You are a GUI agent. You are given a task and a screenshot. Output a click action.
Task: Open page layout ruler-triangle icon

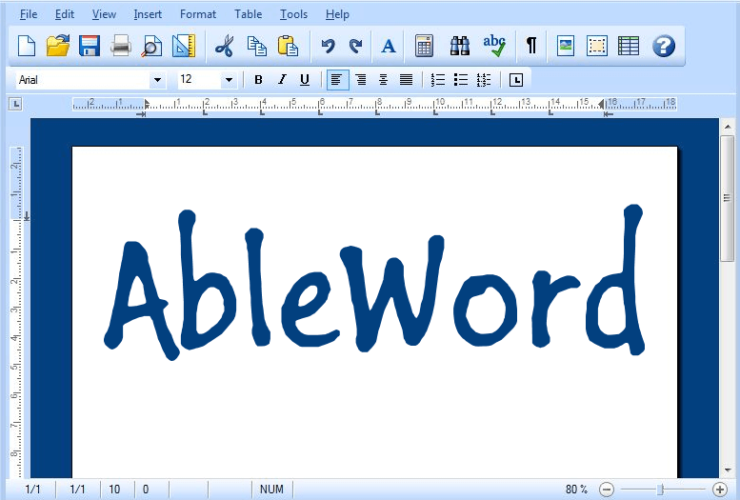184,46
